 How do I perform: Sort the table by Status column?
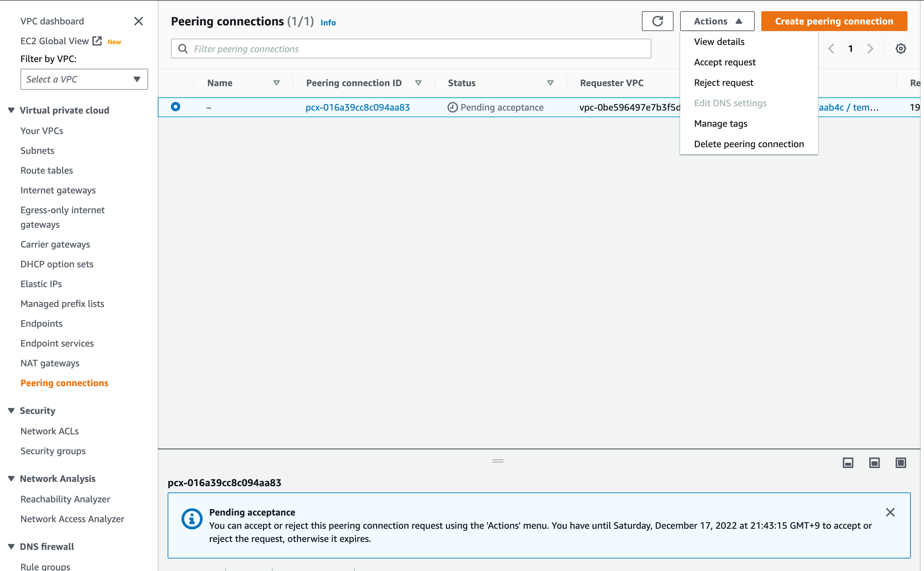[550, 83]
